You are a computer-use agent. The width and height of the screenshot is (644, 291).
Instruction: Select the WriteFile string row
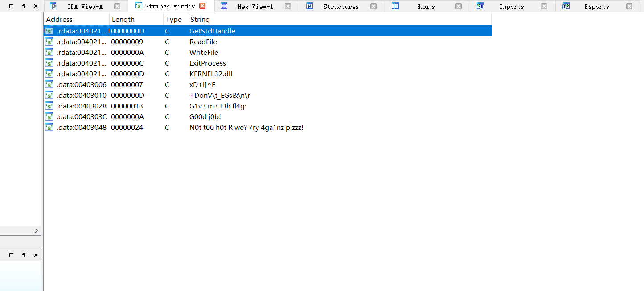pyautogui.click(x=204, y=53)
